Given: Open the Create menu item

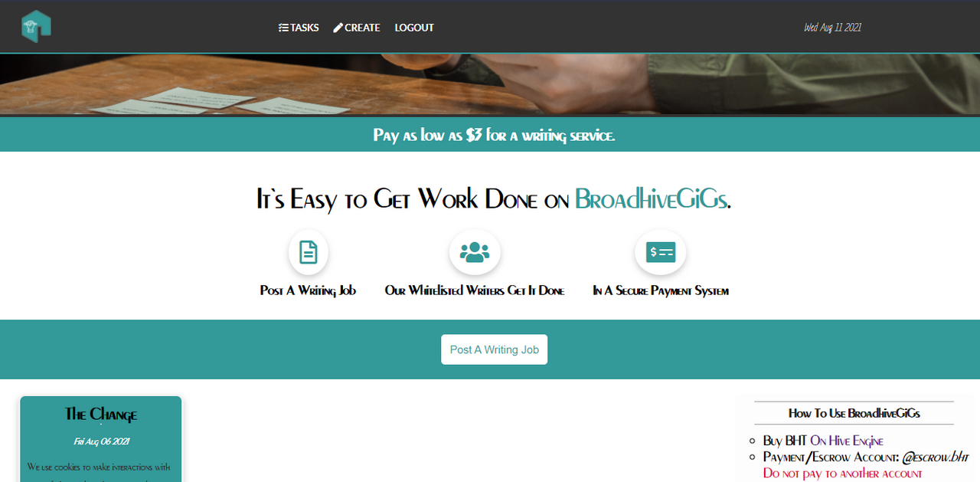Looking at the screenshot, I should [x=357, y=28].
